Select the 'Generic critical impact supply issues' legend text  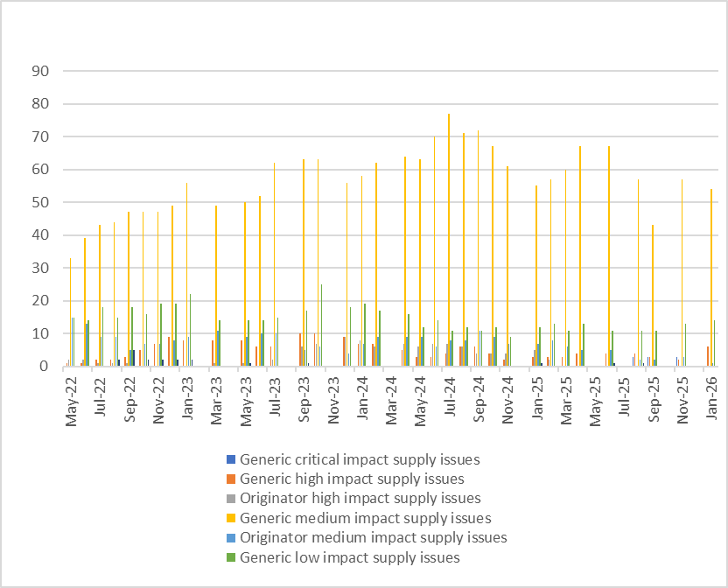(359, 459)
